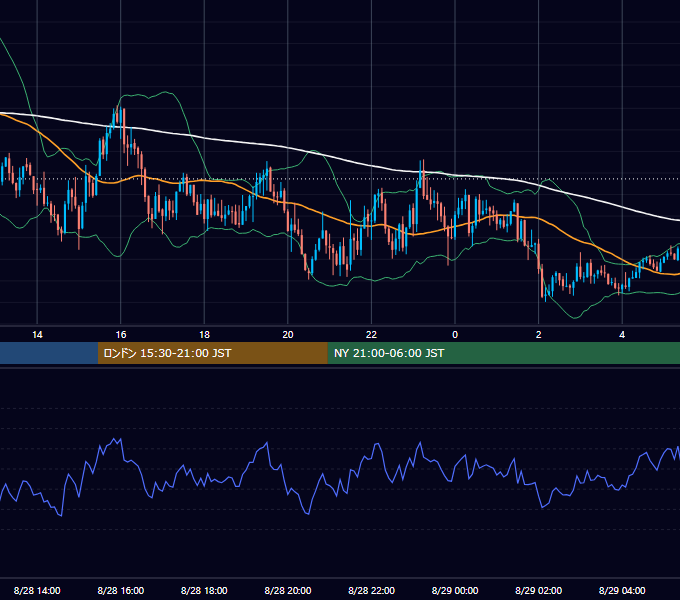Click hour label 4 on price chart axis
Image resolution: width=680 pixels, height=600 pixels.
point(622,335)
